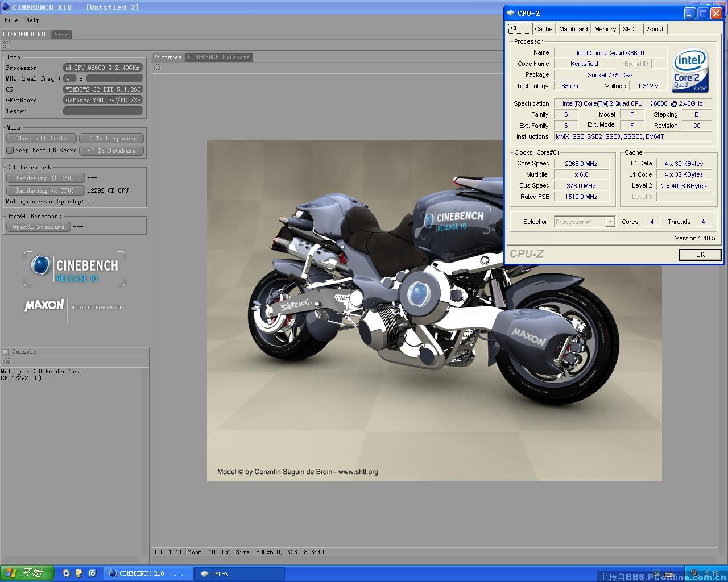Switch to the Mainboard tab in CPU-Z
The width and height of the screenshot is (728, 582).
(x=573, y=29)
